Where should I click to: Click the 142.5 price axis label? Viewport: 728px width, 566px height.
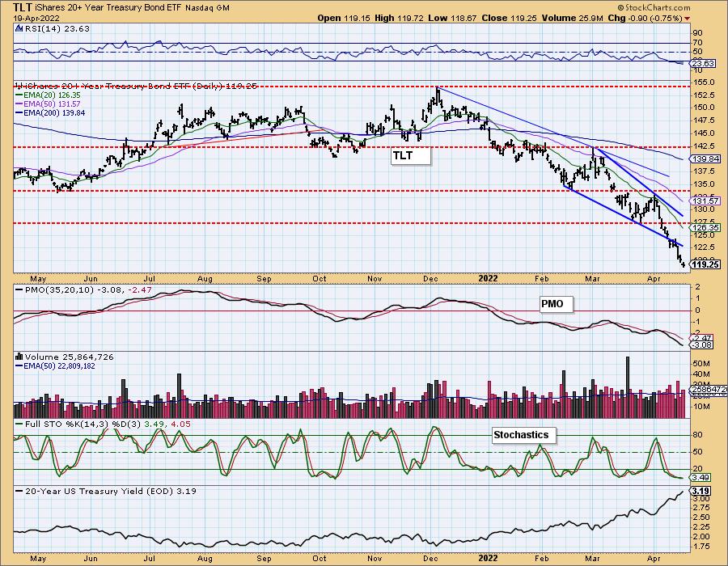click(x=704, y=146)
